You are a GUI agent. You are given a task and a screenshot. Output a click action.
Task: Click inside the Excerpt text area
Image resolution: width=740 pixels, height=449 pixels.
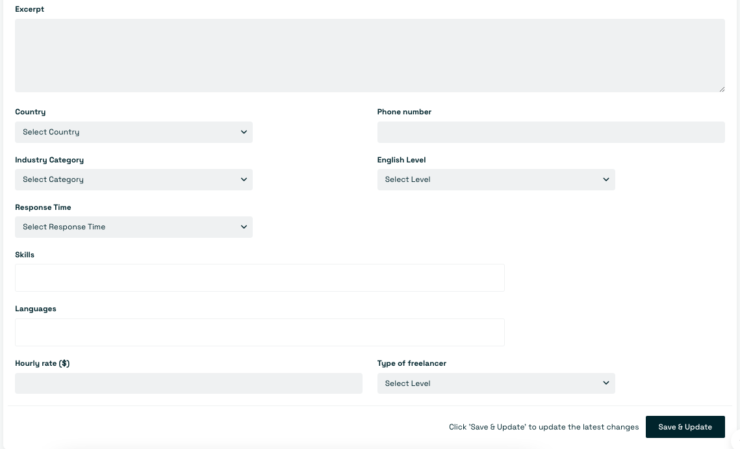[370, 55]
